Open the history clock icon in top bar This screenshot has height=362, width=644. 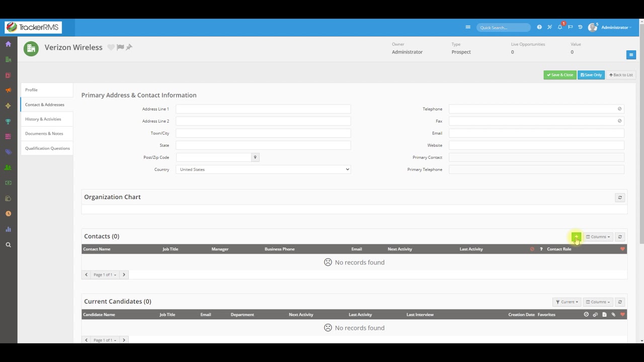(x=580, y=27)
